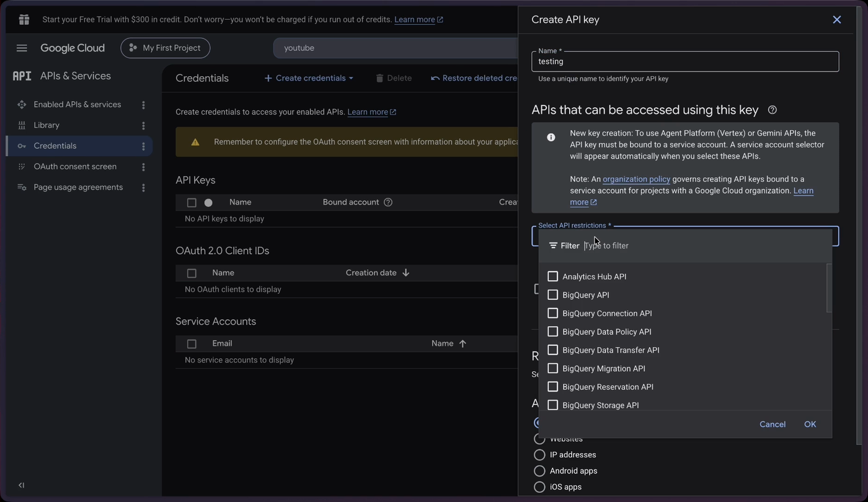Click the info icon in key creation notice
The width and height of the screenshot is (868, 502).
[551, 137]
